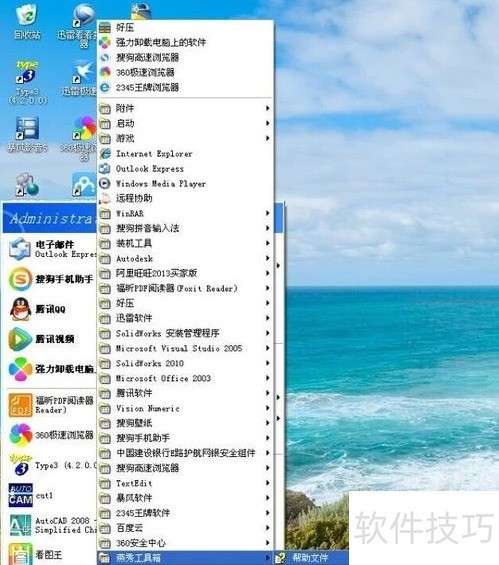
Task: Click 电子邮件 Outlook Express in Start menu
Action: (x=52, y=249)
